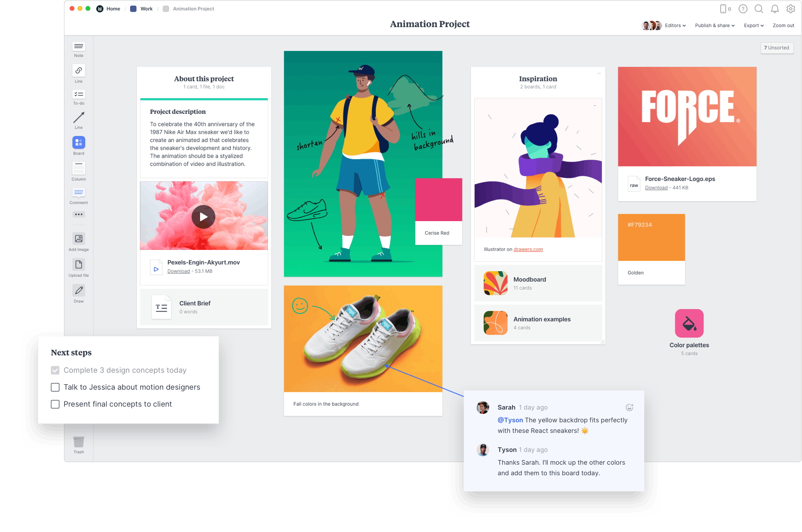802x532 pixels.
Task: Open the Trash
Action: (78, 442)
